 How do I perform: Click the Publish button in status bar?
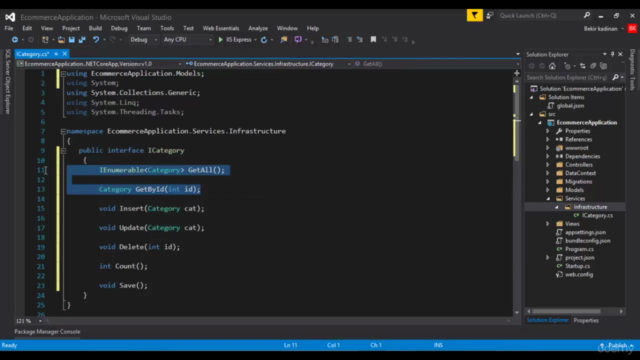click(617, 345)
